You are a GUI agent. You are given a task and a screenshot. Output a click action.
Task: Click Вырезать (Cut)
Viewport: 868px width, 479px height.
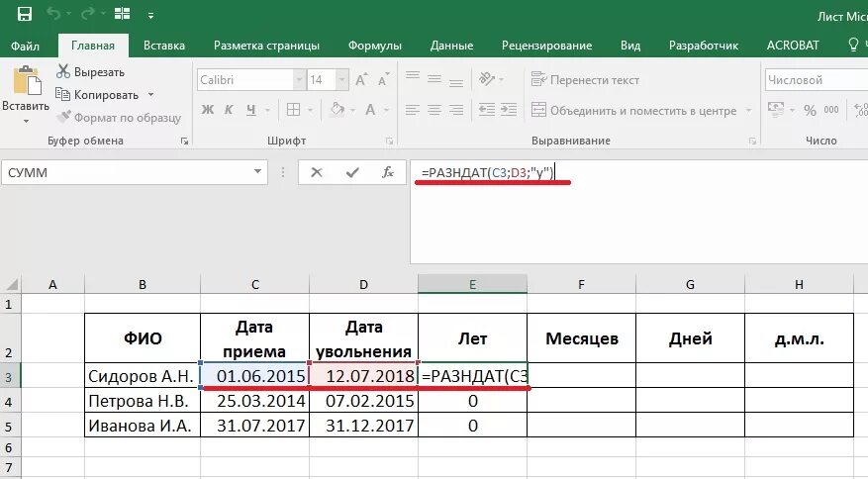tap(91, 72)
